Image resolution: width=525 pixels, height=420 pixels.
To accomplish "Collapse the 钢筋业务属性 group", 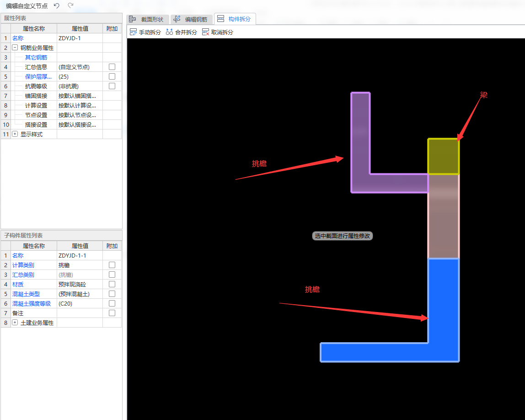I will coord(15,48).
